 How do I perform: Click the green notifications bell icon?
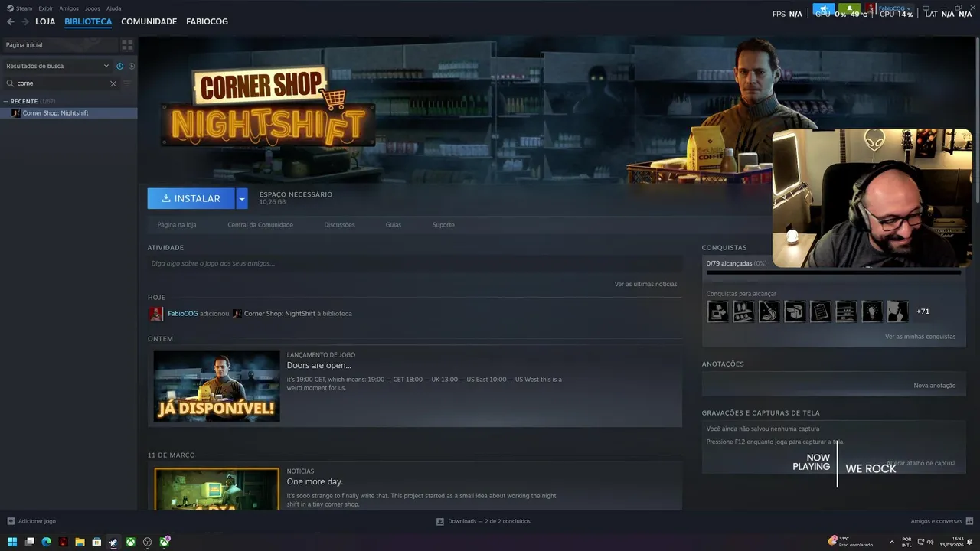tap(849, 8)
